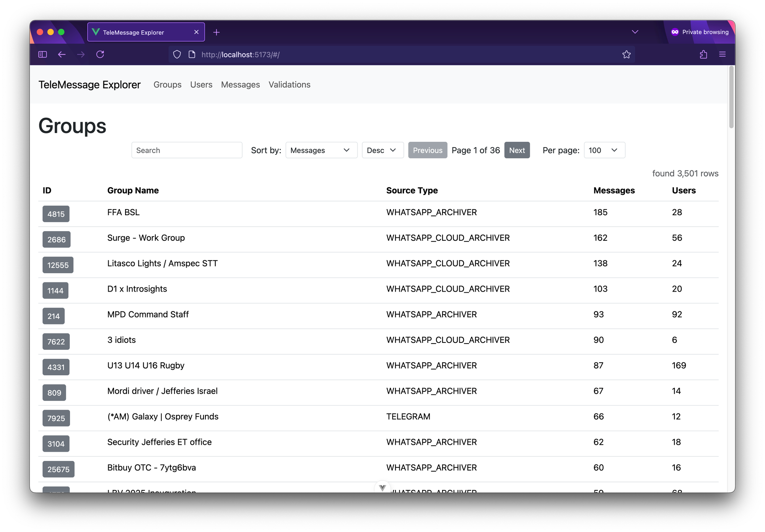Screen dimensions: 765x532
Task: Open the Per page 100 dropdown
Action: pos(604,150)
